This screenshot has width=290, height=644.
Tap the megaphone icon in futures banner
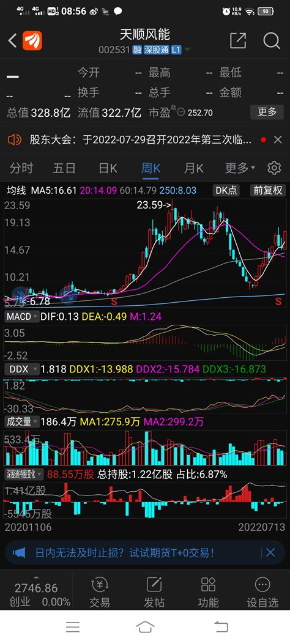coord(19,552)
